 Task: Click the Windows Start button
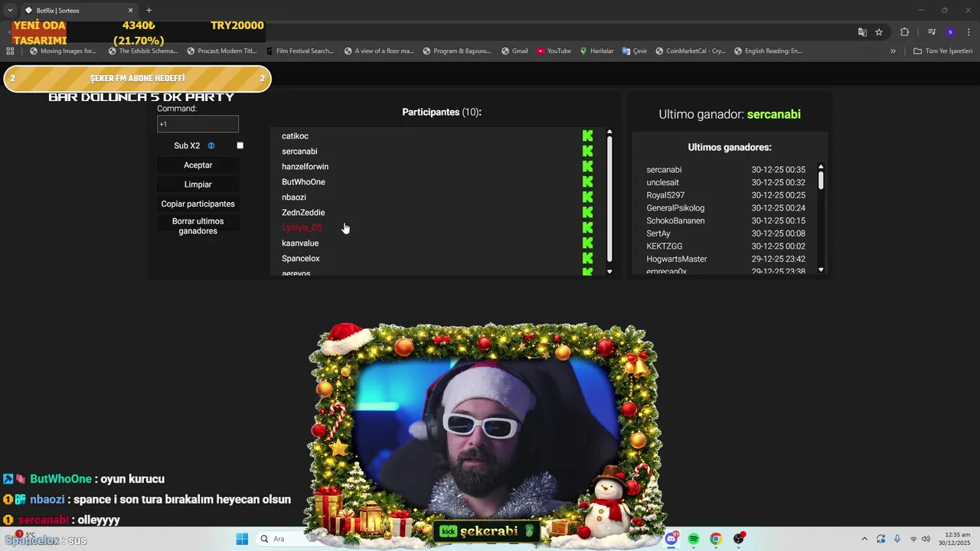(242, 539)
